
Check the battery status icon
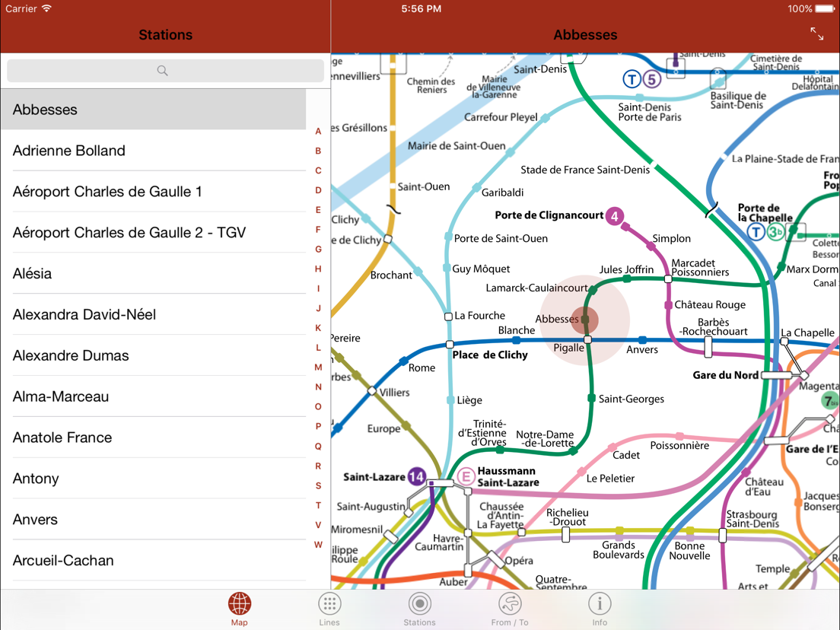tap(825, 8)
